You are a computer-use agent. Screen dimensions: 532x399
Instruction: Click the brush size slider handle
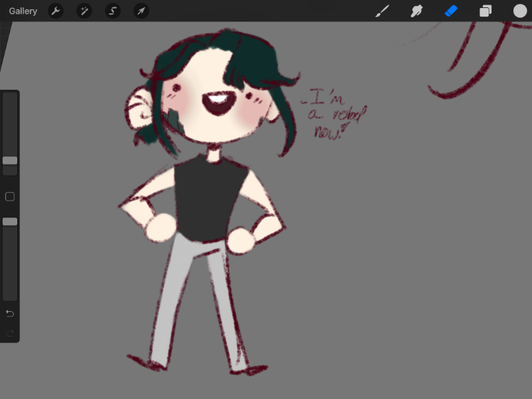[x=10, y=160]
